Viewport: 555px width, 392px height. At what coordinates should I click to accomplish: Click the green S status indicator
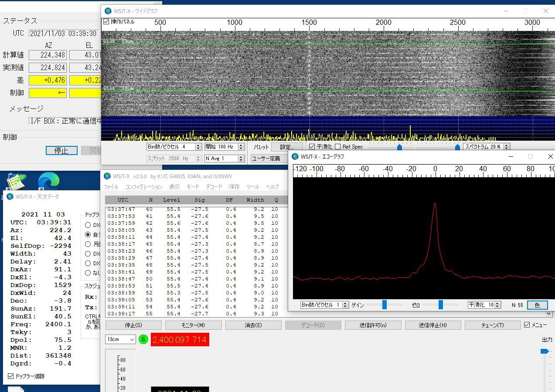(143, 339)
